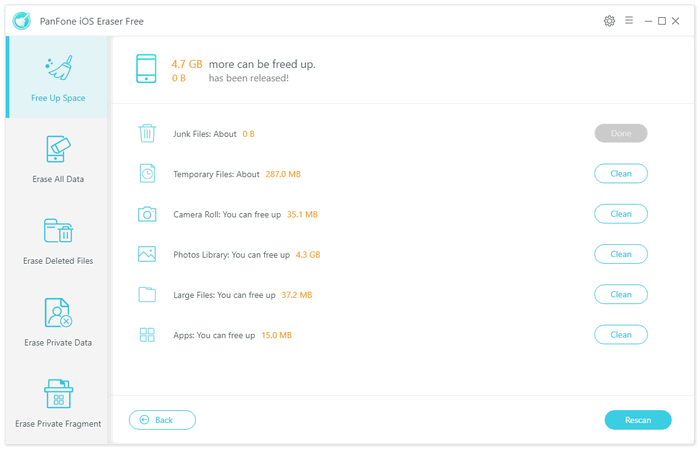Image resolution: width=700 pixels, height=450 pixels.
Task: Clean the Apps entry
Action: (621, 334)
